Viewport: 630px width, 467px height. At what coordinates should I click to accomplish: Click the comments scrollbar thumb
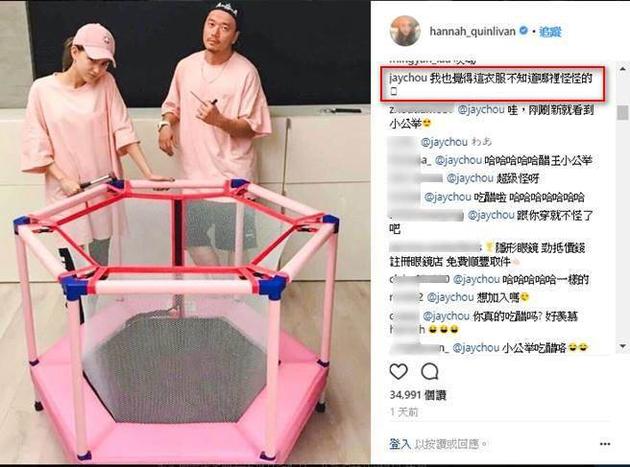[623, 113]
